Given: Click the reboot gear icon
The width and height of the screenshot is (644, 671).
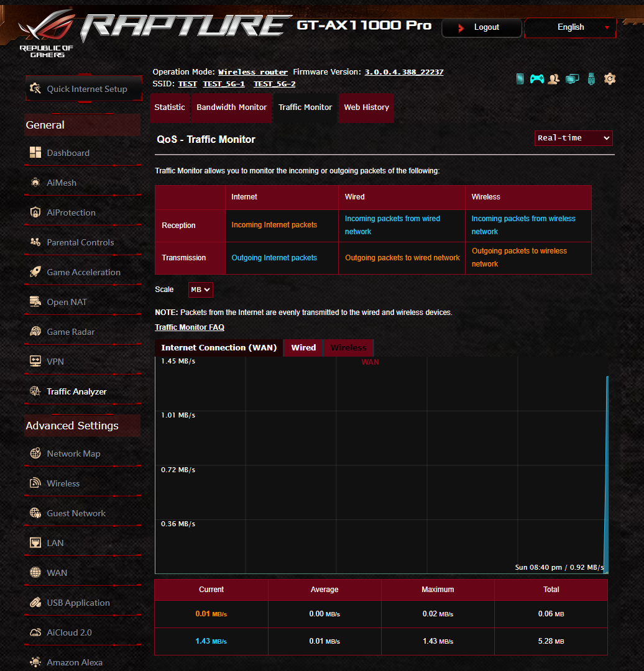Looking at the screenshot, I should [x=610, y=79].
